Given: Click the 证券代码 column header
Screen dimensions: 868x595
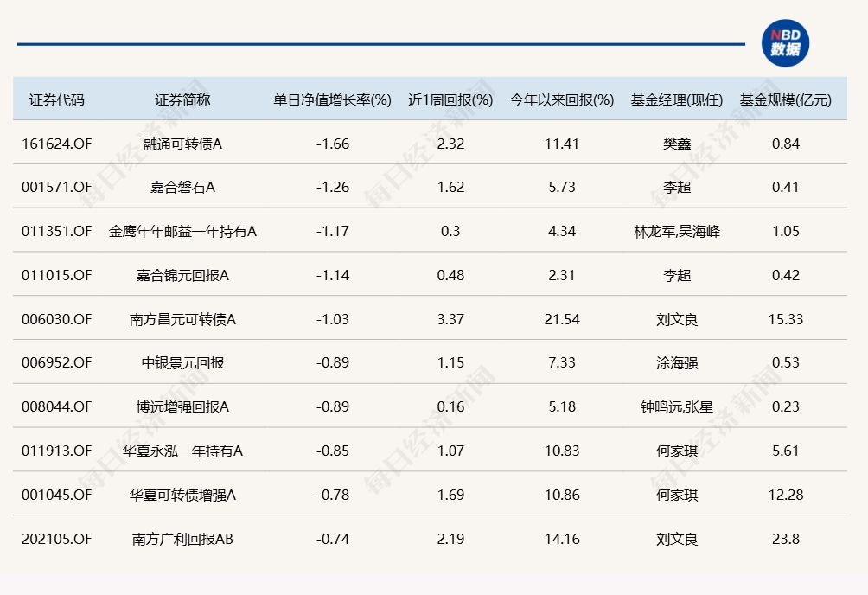Looking at the screenshot, I should click(x=56, y=99).
